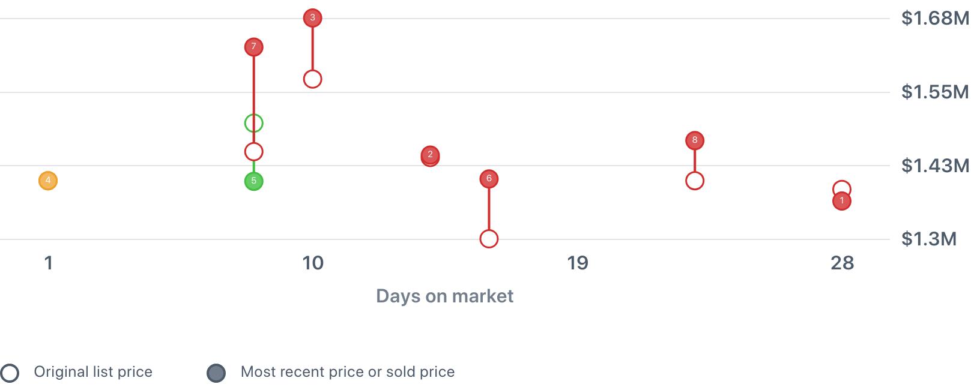Click red marker numbered 6
Image resolution: width=980 pixels, height=390 pixels.
tap(489, 179)
